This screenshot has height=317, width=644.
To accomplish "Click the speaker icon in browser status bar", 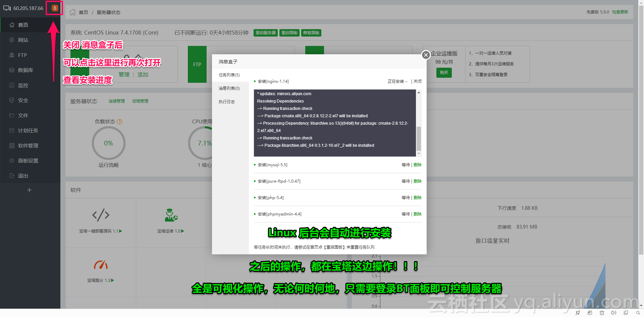I will tap(613, 313).
